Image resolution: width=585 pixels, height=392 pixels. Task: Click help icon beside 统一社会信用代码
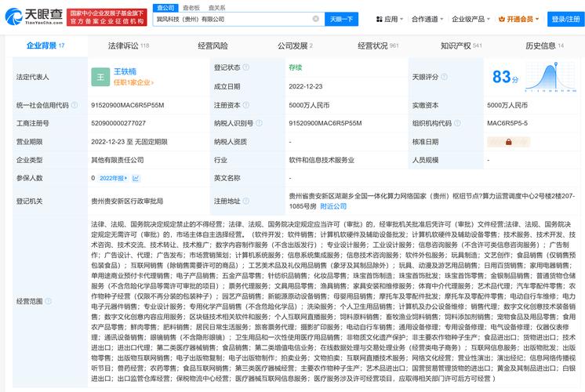point(74,105)
